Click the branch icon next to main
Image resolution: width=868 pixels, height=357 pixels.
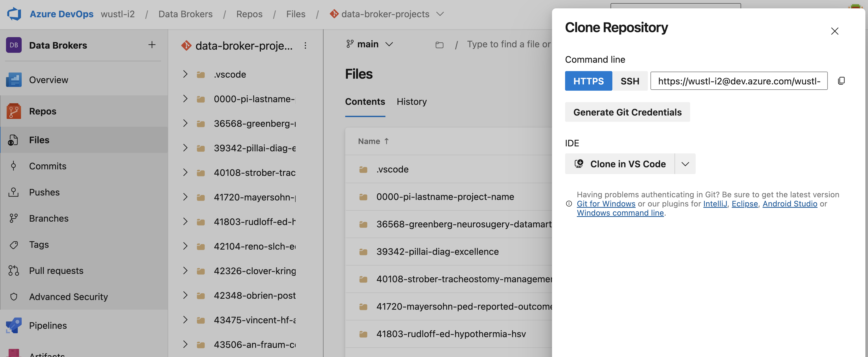[350, 44]
